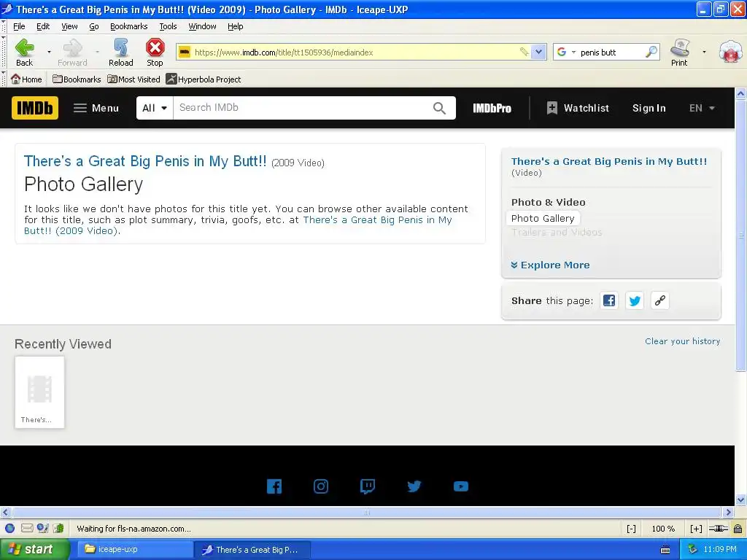The width and height of the screenshot is (747, 560).
Task: Zoom in with the [+] button
Action: (696, 529)
